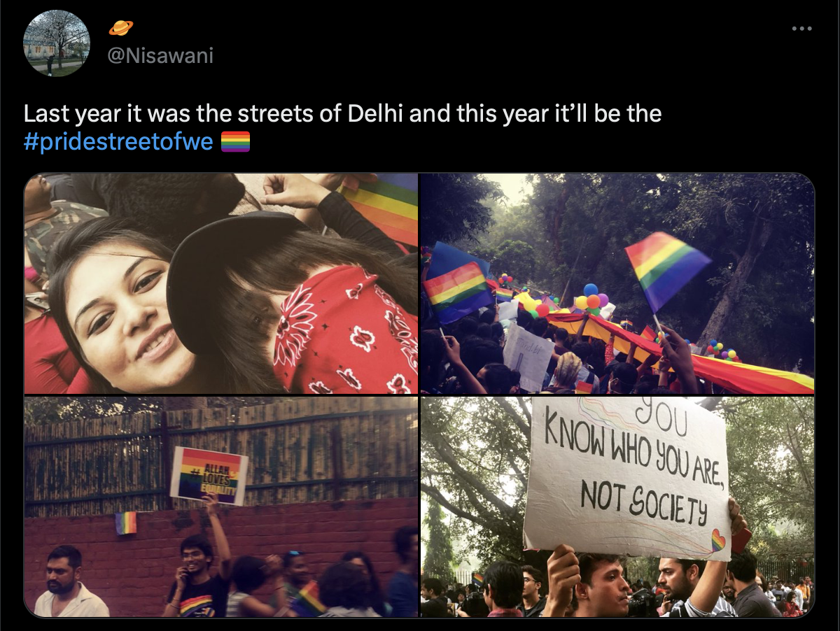Image resolution: width=840 pixels, height=631 pixels.
Task: Click the tree profile avatar picture
Action: tap(57, 43)
